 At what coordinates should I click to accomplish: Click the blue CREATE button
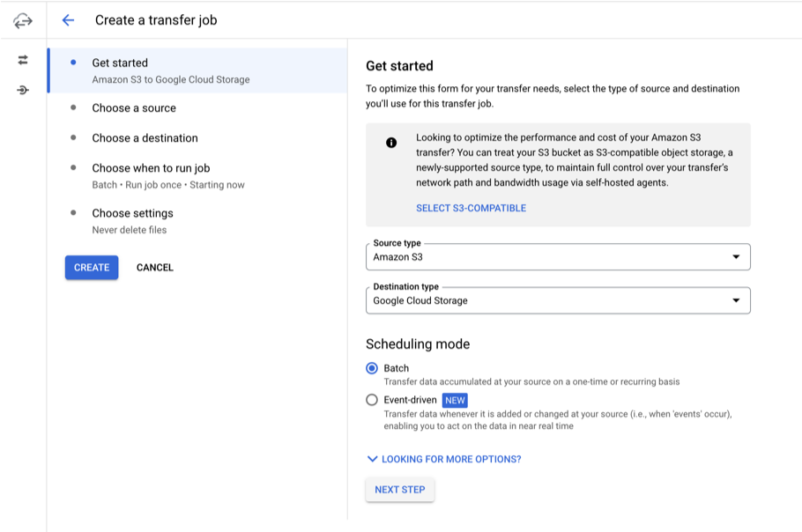(92, 267)
